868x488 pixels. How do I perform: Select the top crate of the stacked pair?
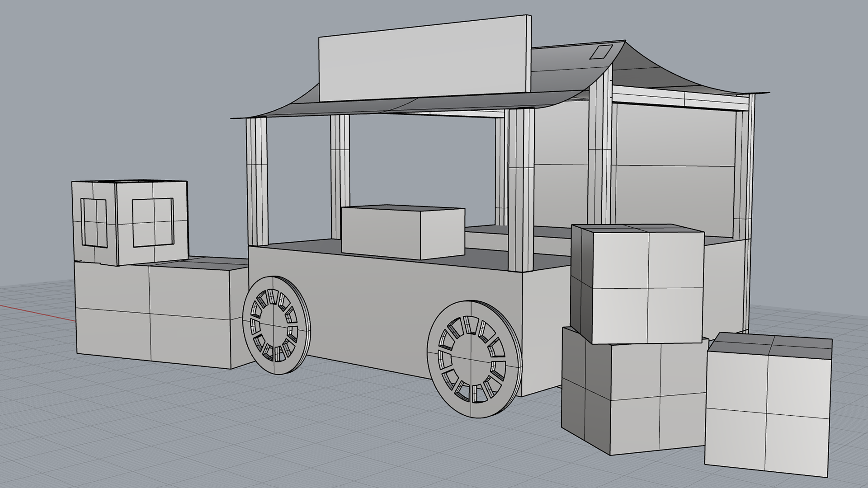(x=637, y=283)
